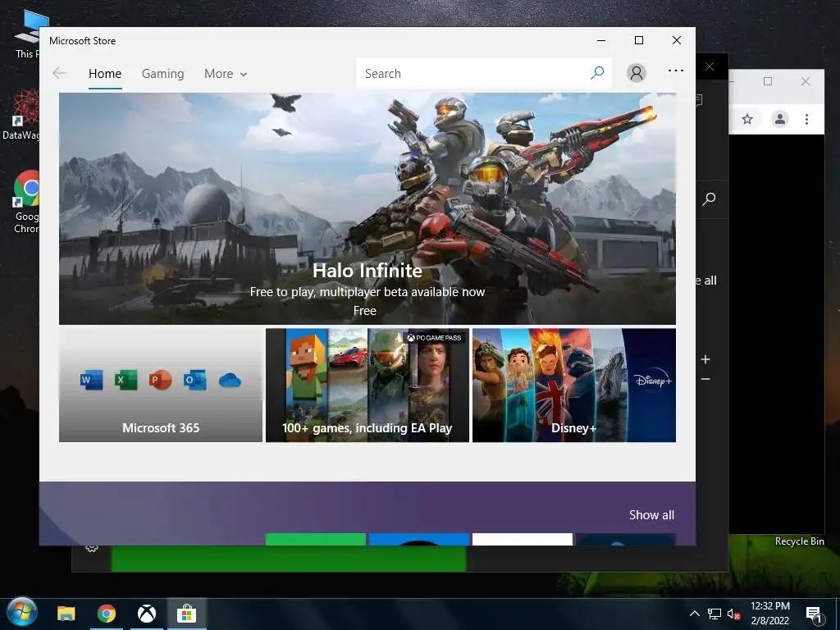Screen dimensions: 840x630
Task: Show hidden system tray icons
Action: point(694,614)
